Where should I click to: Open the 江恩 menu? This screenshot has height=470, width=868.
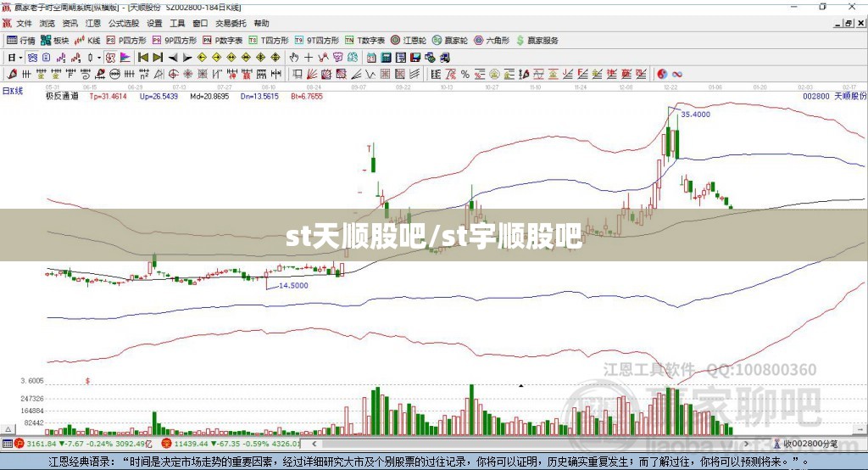93,23
